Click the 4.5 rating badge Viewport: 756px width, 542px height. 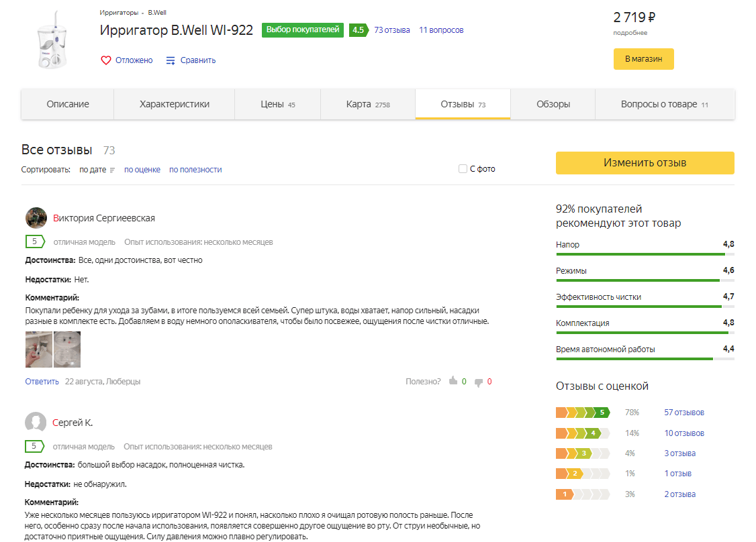click(x=359, y=30)
